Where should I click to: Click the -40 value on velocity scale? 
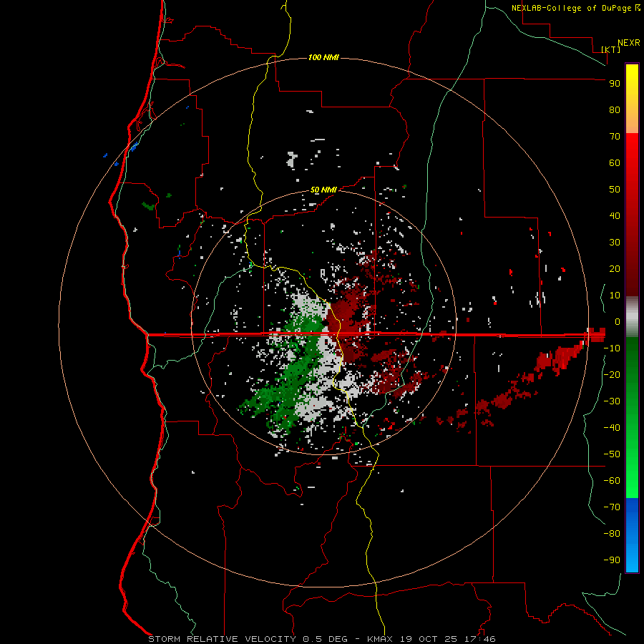click(x=612, y=428)
